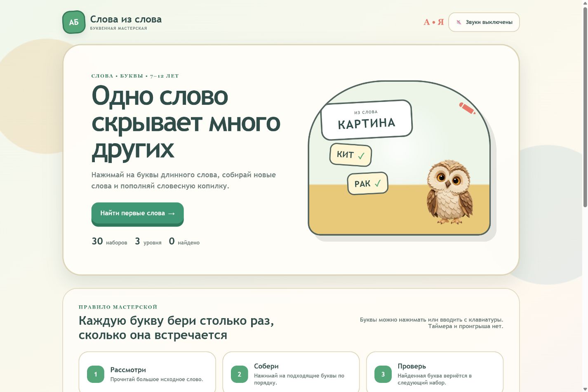Click the Рассмотри step card title

tap(128, 370)
